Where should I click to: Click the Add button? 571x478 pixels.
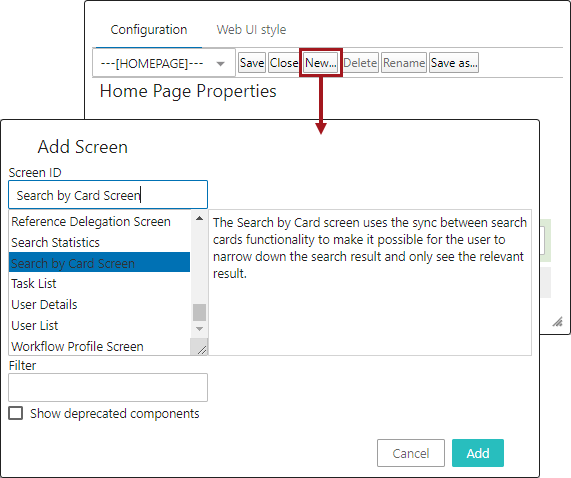click(478, 453)
